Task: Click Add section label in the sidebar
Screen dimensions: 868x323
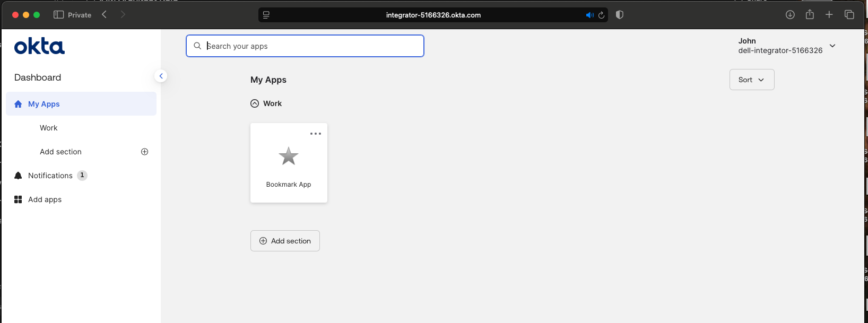Action: click(x=60, y=152)
